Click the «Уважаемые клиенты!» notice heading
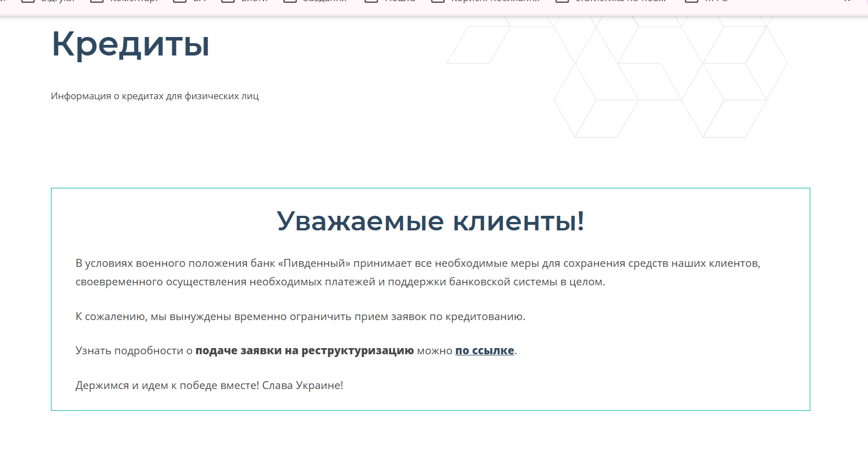This screenshot has height=449, width=868. coord(431,221)
